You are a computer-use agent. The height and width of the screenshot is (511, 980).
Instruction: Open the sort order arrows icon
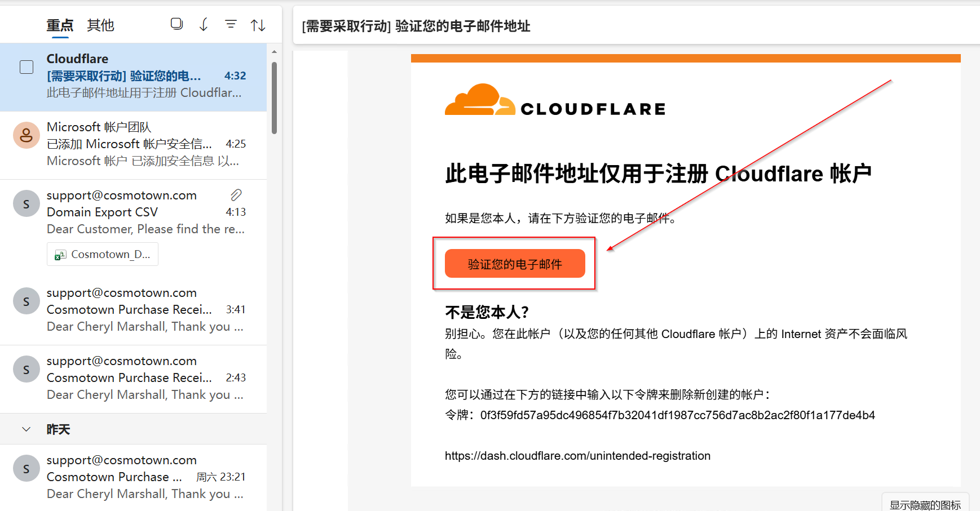[x=258, y=25]
